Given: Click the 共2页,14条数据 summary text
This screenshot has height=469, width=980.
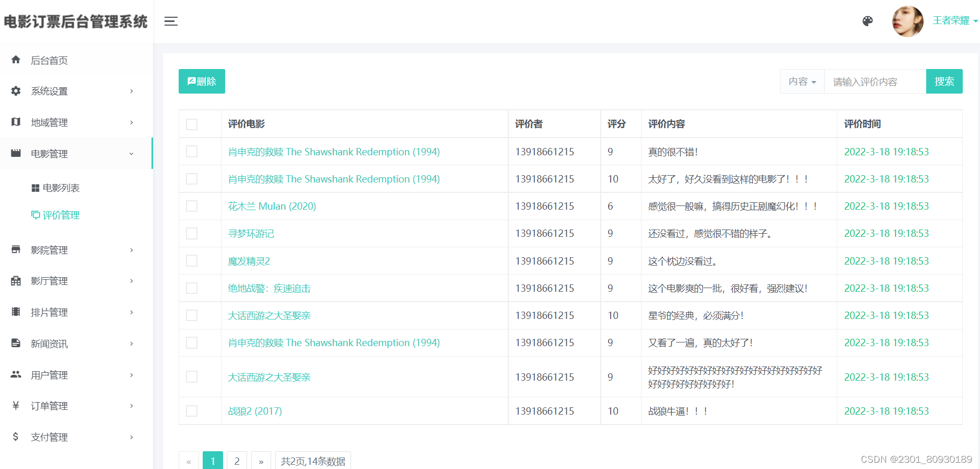Looking at the screenshot, I should click(x=313, y=461).
